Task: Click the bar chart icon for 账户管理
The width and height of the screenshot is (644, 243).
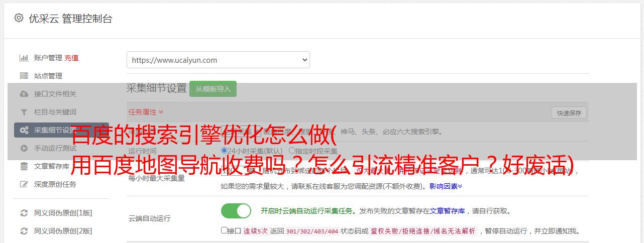Action: pyautogui.click(x=24, y=58)
